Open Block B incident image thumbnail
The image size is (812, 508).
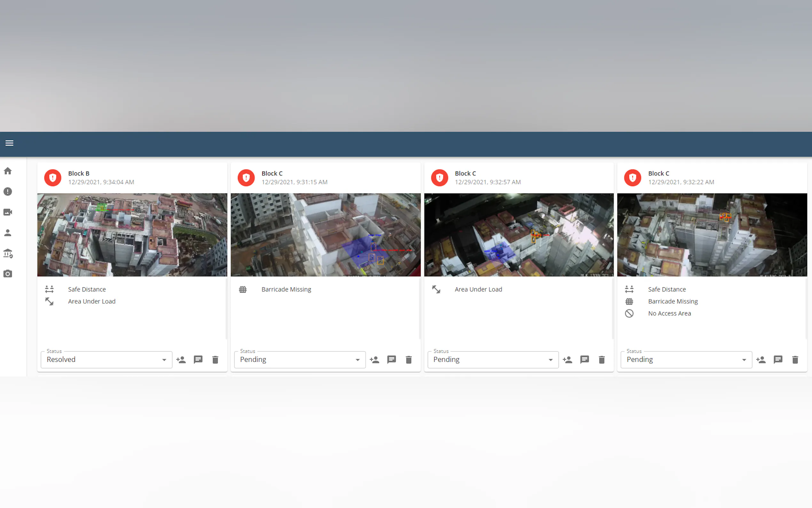pos(132,234)
